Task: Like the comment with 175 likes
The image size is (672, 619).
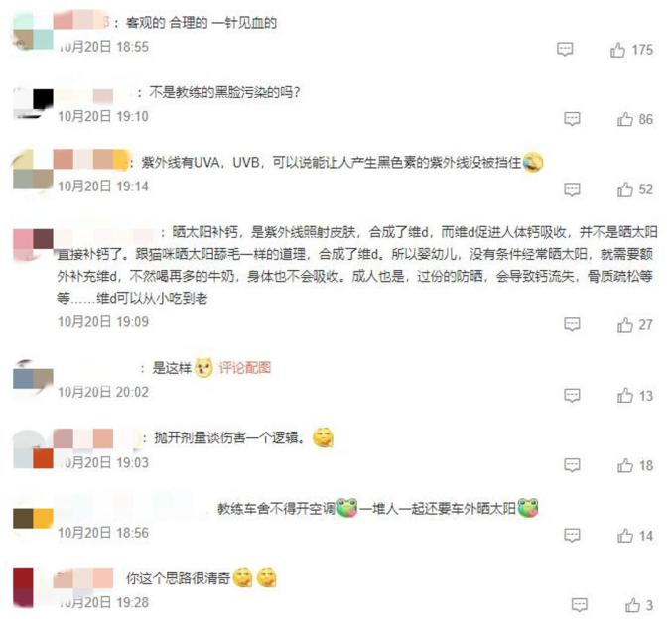Action: (617, 50)
